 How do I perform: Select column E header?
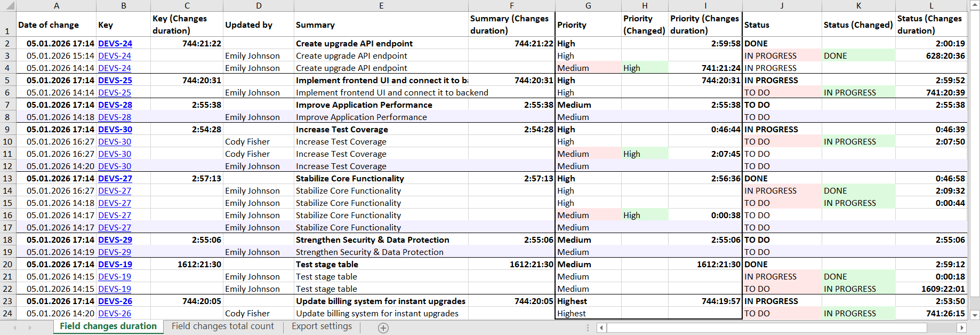381,6
